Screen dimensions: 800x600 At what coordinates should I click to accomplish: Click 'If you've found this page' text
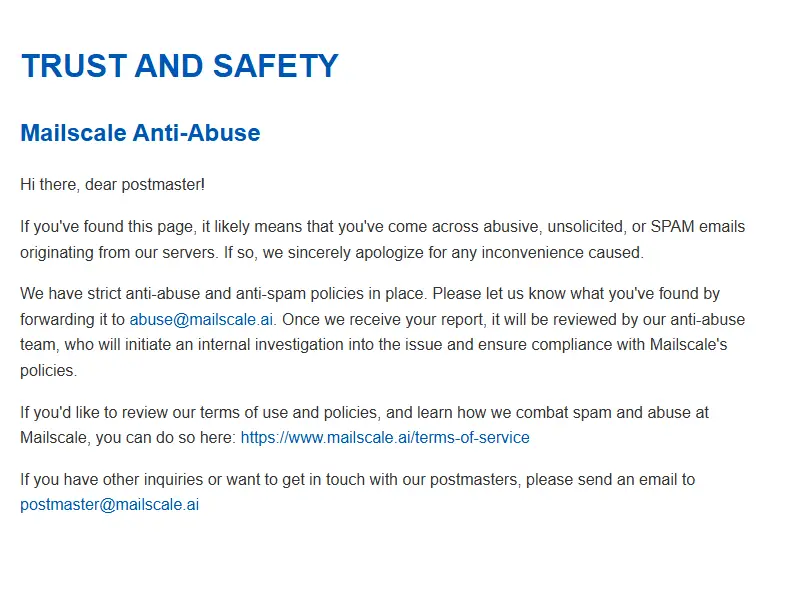(x=107, y=227)
